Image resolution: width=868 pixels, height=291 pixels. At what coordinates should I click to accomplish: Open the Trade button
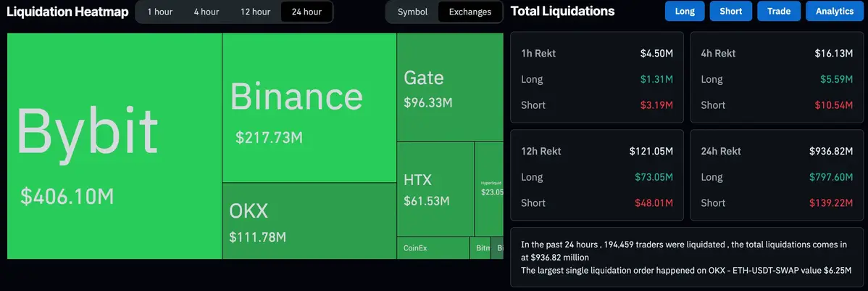[778, 11]
